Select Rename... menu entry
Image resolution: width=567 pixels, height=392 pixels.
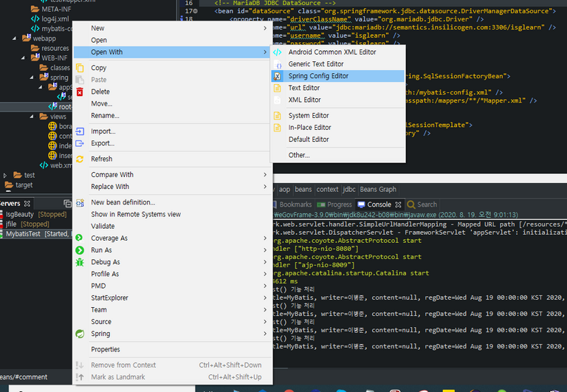[x=173, y=116]
